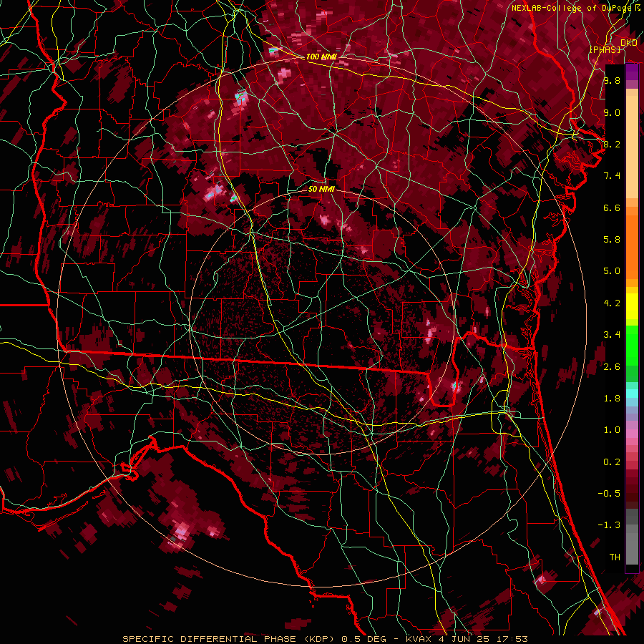This screenshot has height=644, width=644.
Task: Click the cyan band of the color bar
Action: [632, 394]
